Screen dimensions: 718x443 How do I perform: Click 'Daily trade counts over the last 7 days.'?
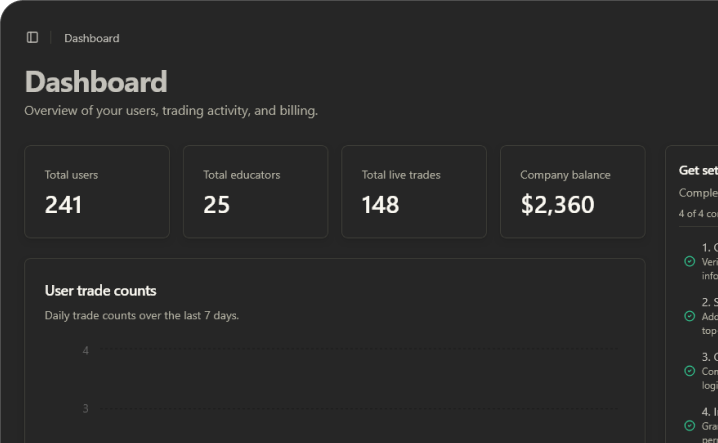click(141, 315)
